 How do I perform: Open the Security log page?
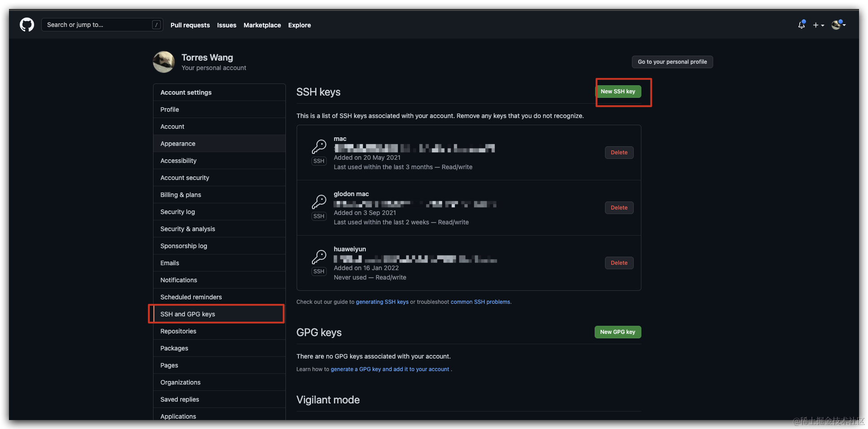(219, 212)
